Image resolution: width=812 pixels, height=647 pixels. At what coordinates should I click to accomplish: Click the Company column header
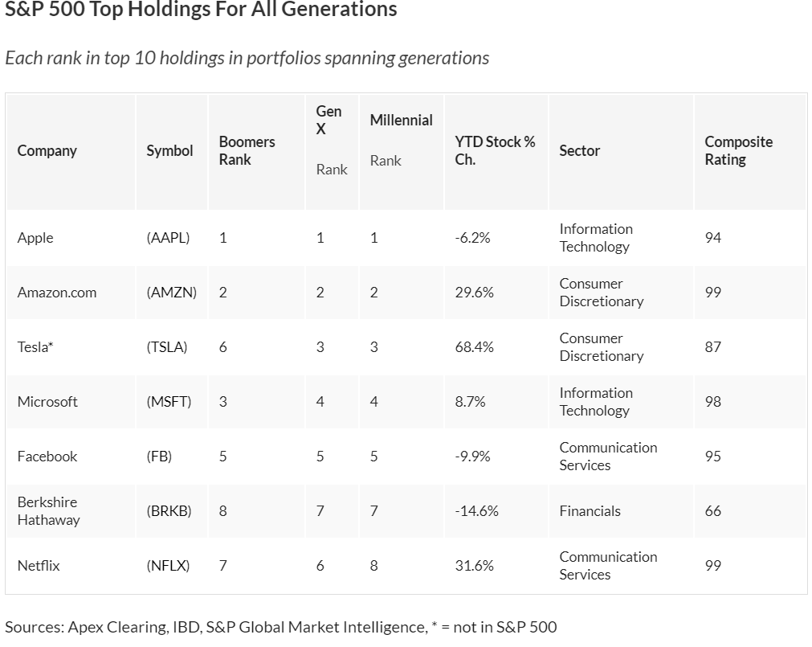click(x=47, y=151)
